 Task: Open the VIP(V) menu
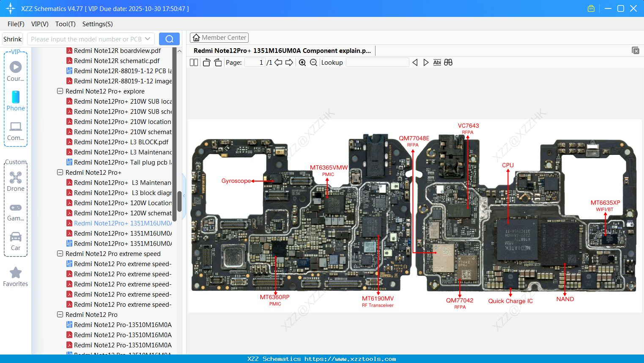(x=40, y=24)
